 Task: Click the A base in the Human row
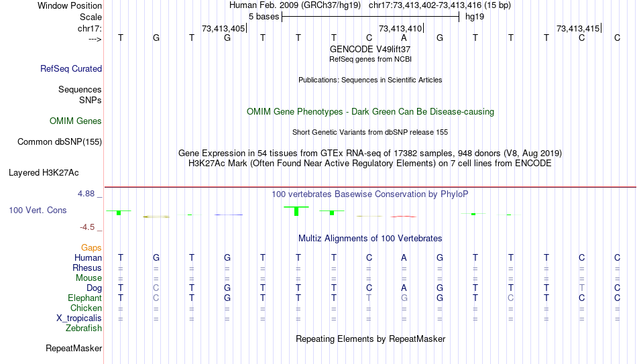click(x=404, y=257)
